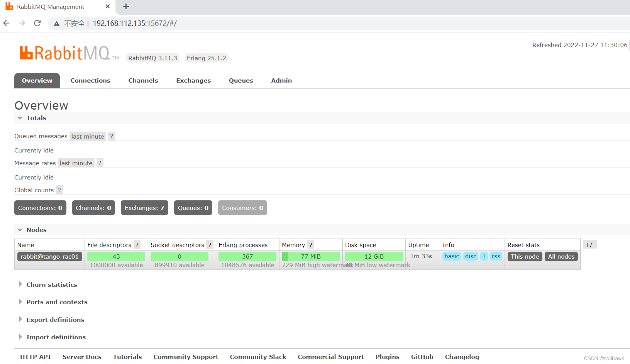
Task: Click the Erlang 25.1.2 version label
Action: click(x=207, y=58)
